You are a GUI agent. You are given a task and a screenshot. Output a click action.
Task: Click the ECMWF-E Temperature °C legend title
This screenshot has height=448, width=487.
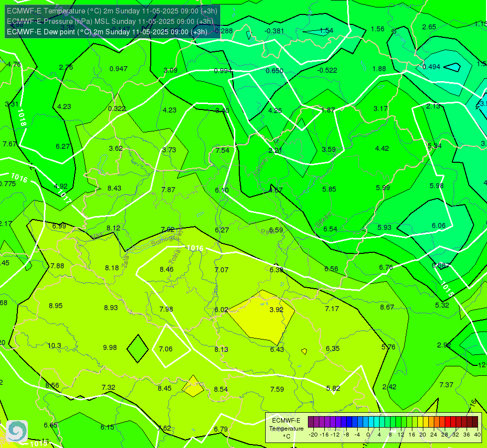click(x=286, y=429)
